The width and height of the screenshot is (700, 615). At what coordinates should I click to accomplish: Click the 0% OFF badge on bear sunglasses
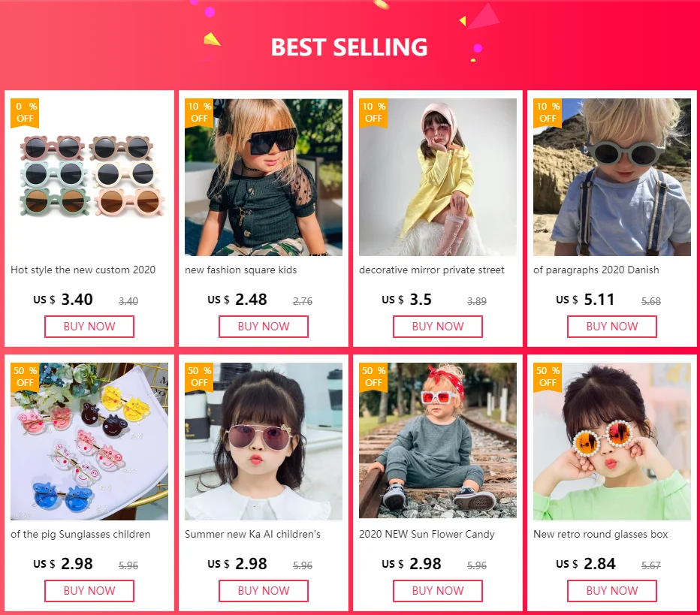[x=25, y=113]
